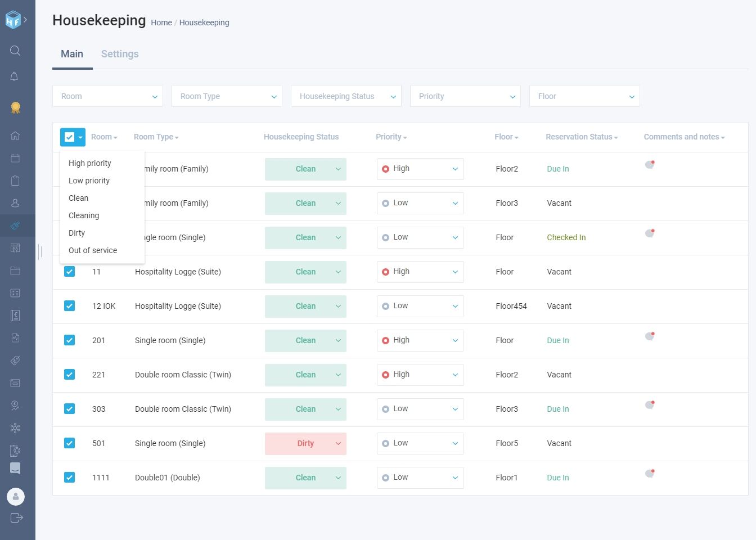756x540 pixels.
Task: Uncheck the checkbox for room 201
Action: pyautogui.click(x=69, y=340)
